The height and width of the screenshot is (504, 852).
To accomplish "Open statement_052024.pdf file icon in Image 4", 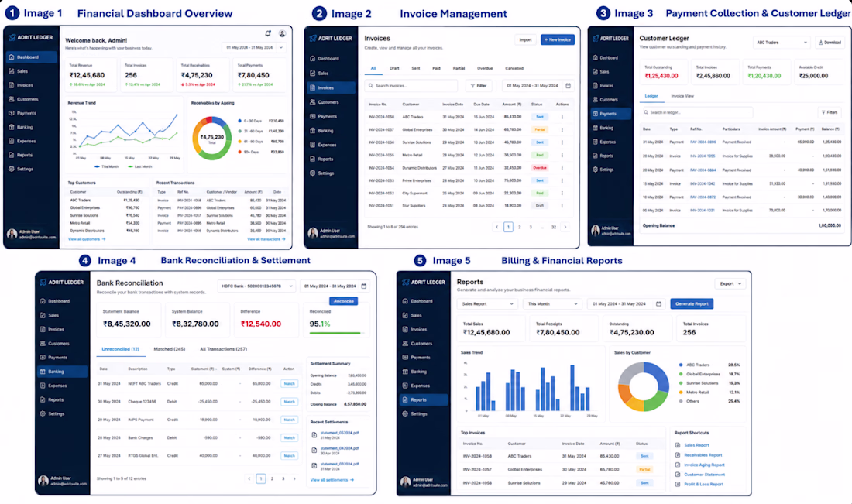I will pos(314,435).
